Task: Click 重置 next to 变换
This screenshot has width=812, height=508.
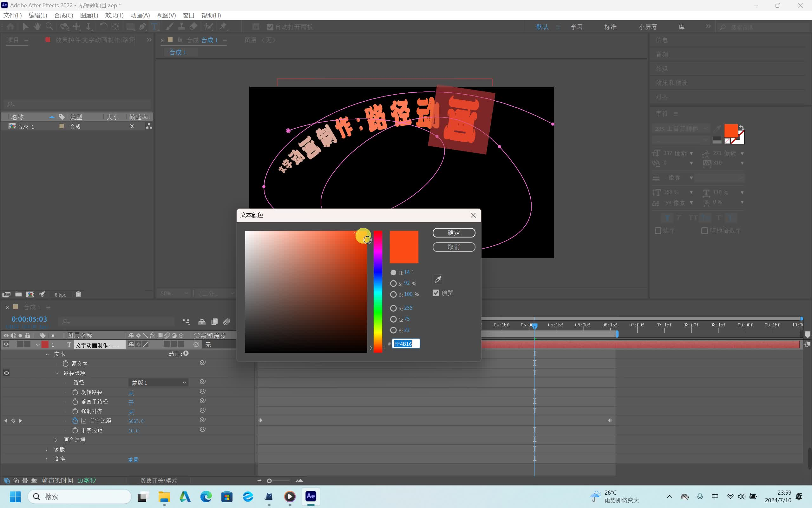Action: (133, 459)
